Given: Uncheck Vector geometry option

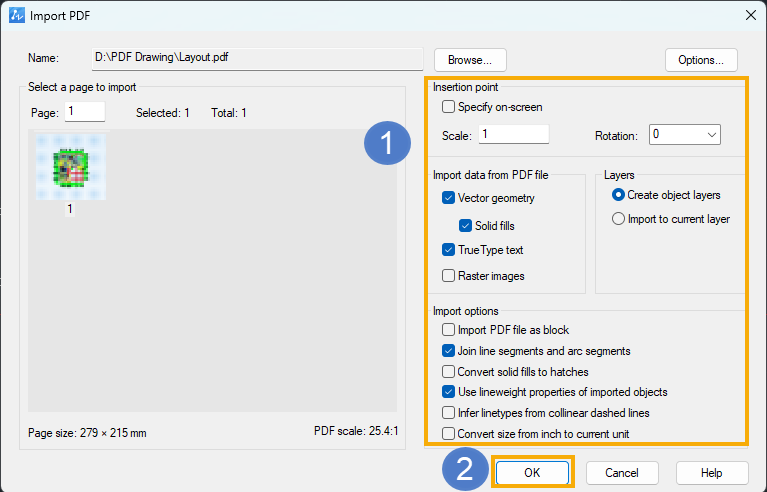Looking at the screenshot, I should pyautogui.click(x=449, y=198).
